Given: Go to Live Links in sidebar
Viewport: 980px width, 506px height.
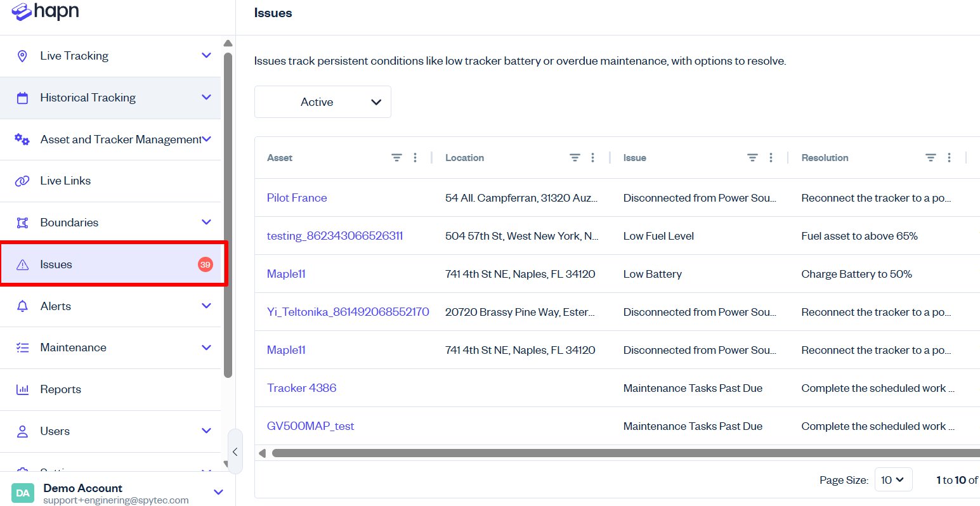Looking at the screenshot, I should [x=65, y=181].
